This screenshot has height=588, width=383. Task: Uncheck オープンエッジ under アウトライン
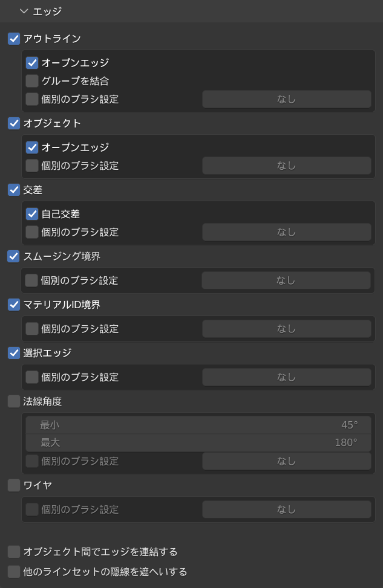pyautogui.click(x=32, y=63)
